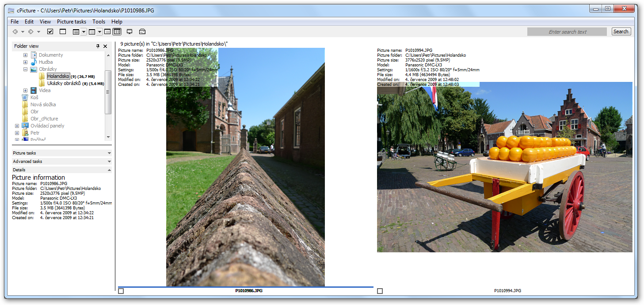This screenshot has height=305, width=644.
Task: Click the P1010994.JPG file name label
Action: 507,291
